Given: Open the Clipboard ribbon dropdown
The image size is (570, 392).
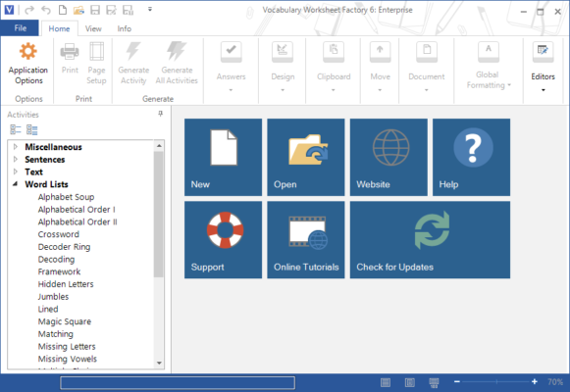Looking at the screenshot, I should (334, 67).
